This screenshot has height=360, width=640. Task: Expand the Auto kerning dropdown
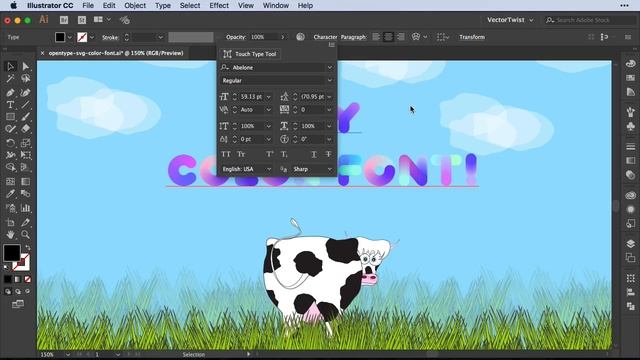coord(269,110)
